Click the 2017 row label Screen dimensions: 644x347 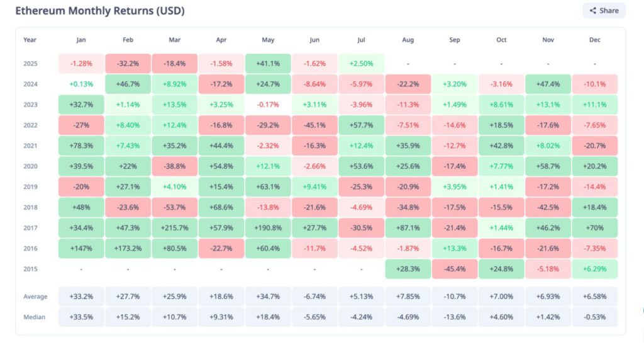(30, 228)
